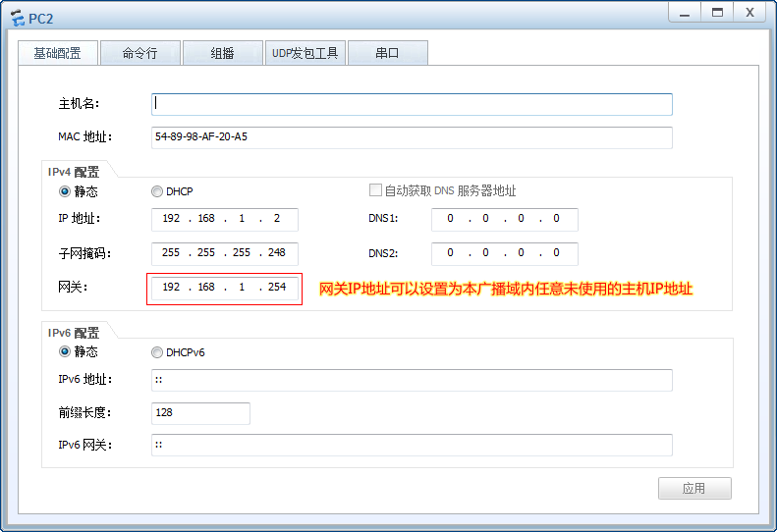Click the PC2 app icon in title bar

coord(18,18)
